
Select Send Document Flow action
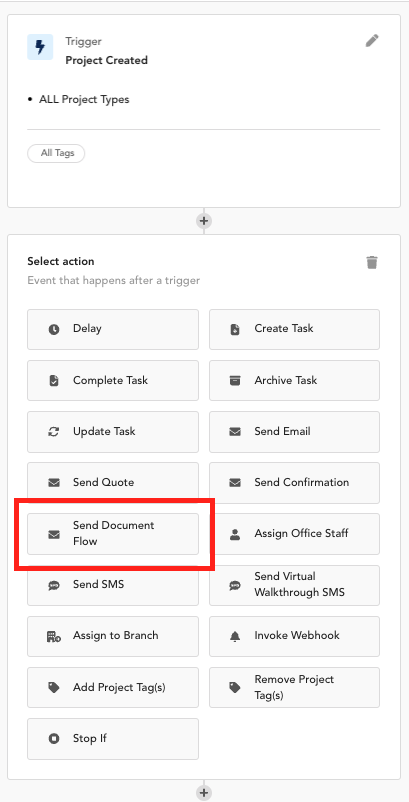[x=113, y=534]
